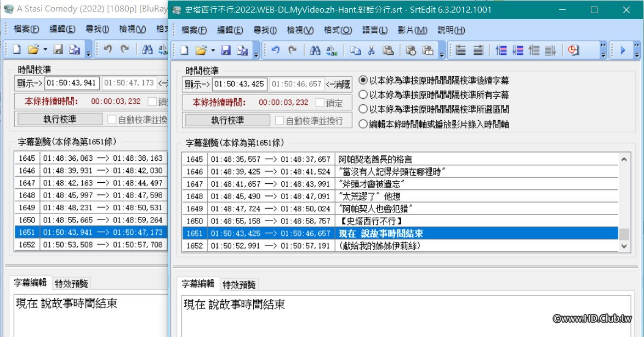Click Undo icon in back window toolbar
Screen dimensions: 644x337
(108, 49)
